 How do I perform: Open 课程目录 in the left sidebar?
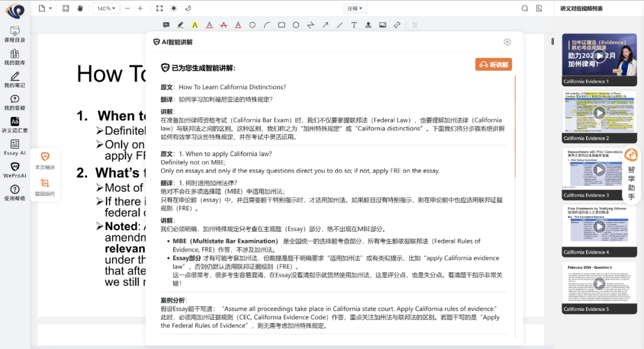[14, 34]
